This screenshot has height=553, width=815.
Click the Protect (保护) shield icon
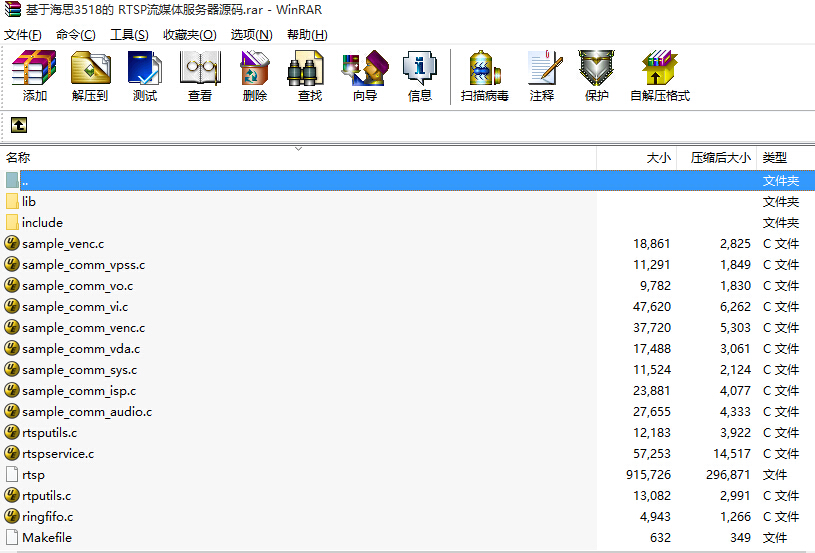point(596,68)
